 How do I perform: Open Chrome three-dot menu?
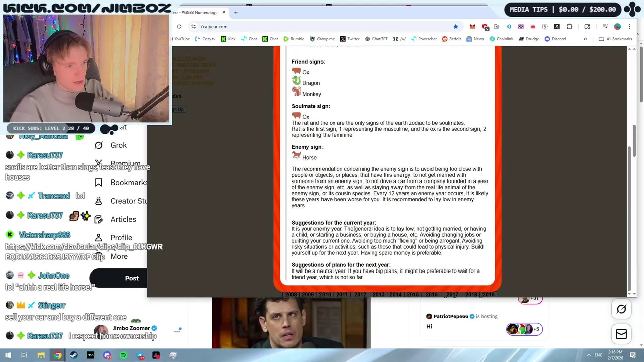[629, 26]
